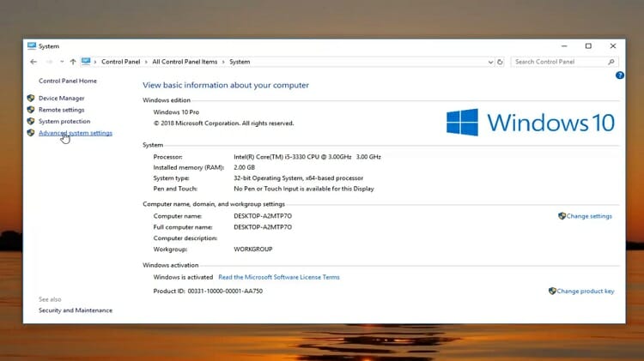Open Remote settings link
The width and height of the screenshot is (644, 361).
[61, 110]
